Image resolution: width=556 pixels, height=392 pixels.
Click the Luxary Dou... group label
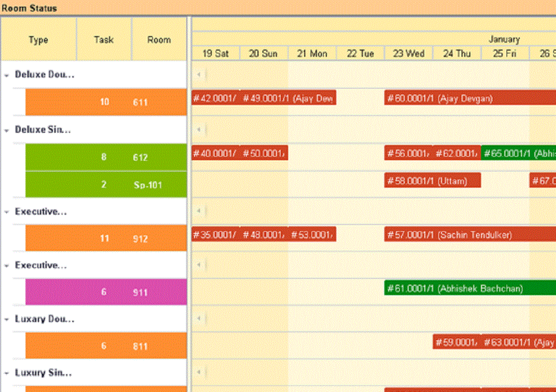[x=44, y=319]
